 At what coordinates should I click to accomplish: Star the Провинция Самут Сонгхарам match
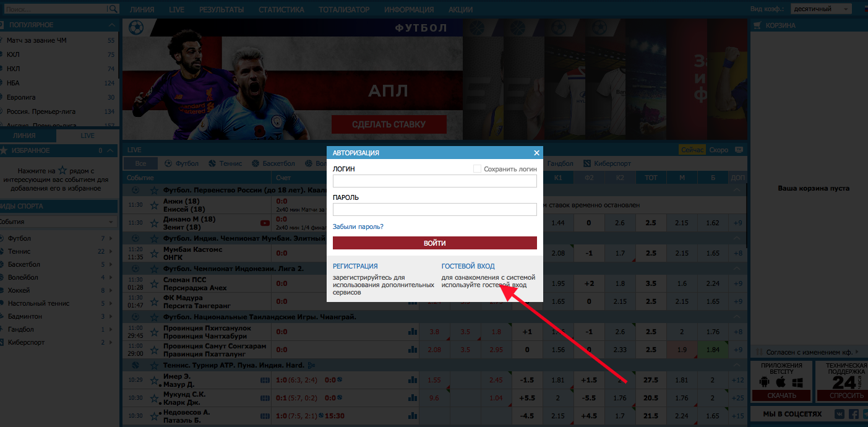155,350
